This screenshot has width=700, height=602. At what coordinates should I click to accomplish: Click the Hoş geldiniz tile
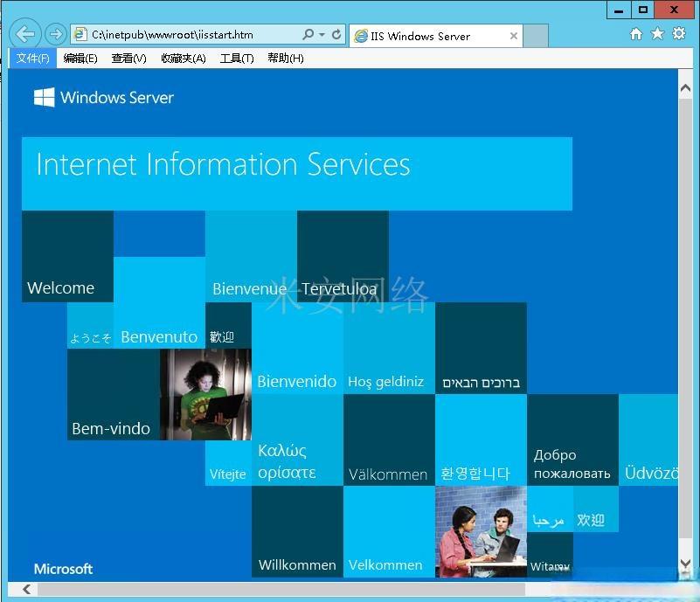[389, 348]
